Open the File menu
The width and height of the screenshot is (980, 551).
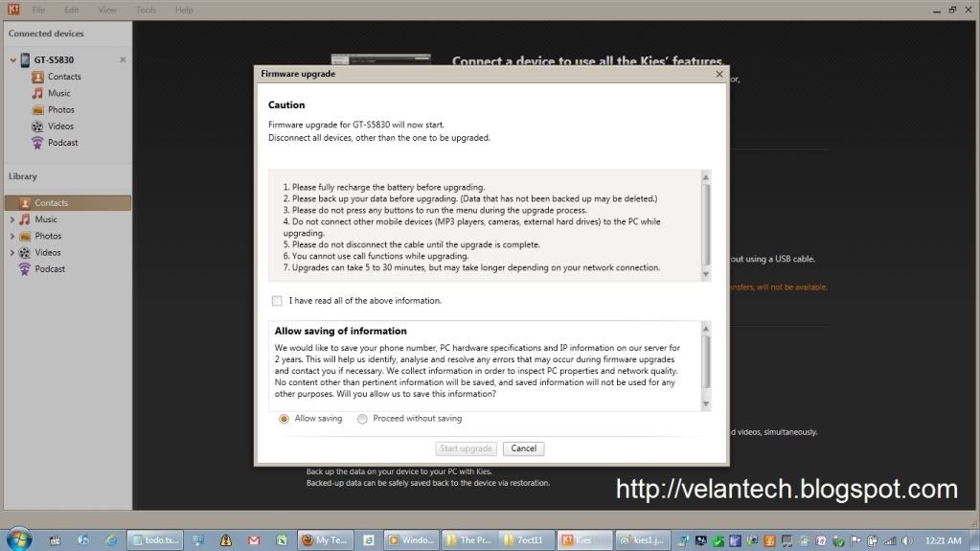38,10
